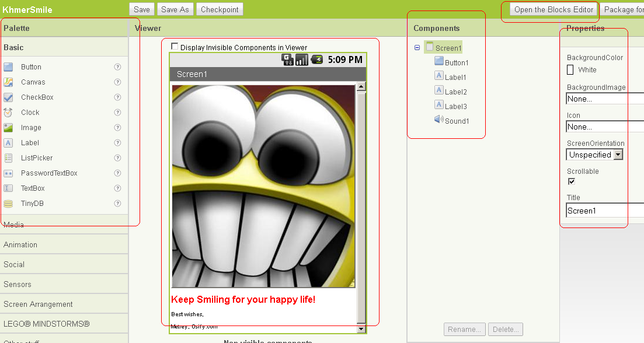The height and width of the screenshot is (343, 644).
Task: Open the Screen Arrangement palette section
Action: [38, 304]
